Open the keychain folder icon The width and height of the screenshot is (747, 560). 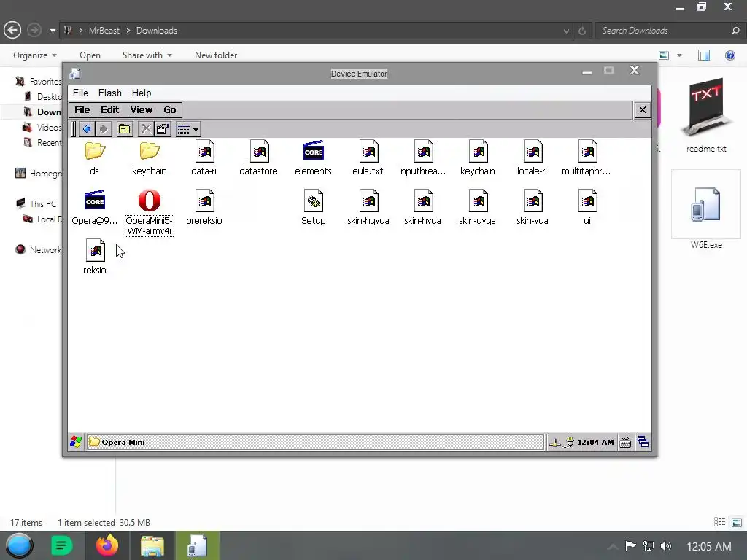point(150,151)
